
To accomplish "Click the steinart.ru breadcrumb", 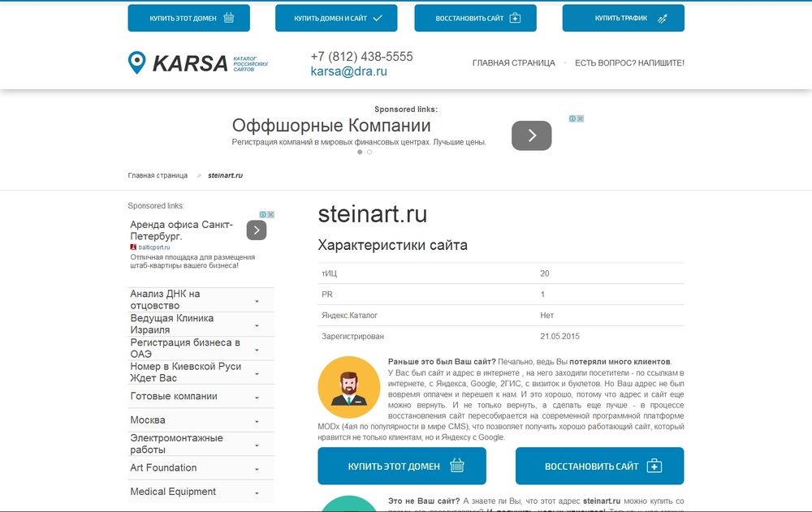I will (225, 175).
